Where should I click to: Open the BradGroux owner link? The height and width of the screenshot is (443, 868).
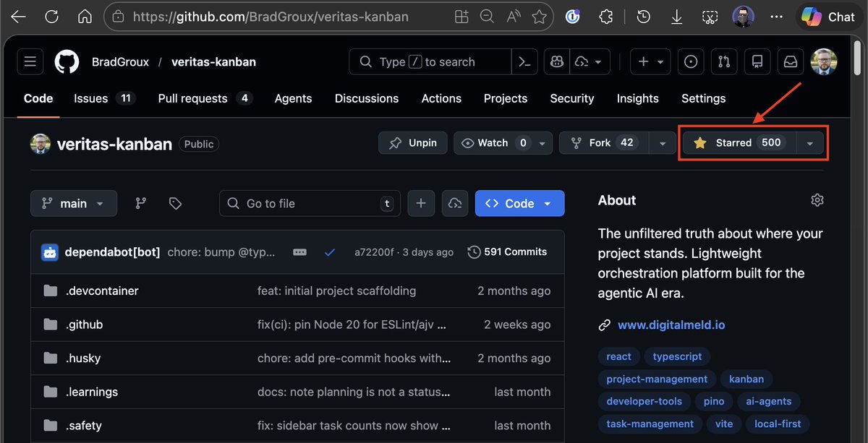(120, 62)
